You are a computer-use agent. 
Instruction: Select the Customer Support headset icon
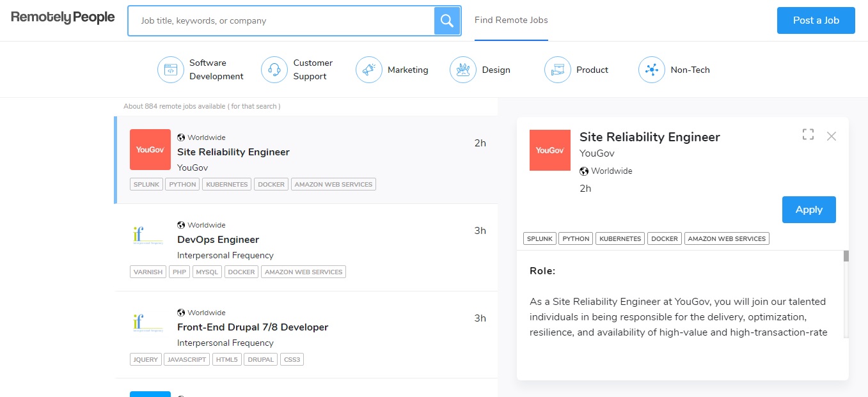[x=274, y=70]
